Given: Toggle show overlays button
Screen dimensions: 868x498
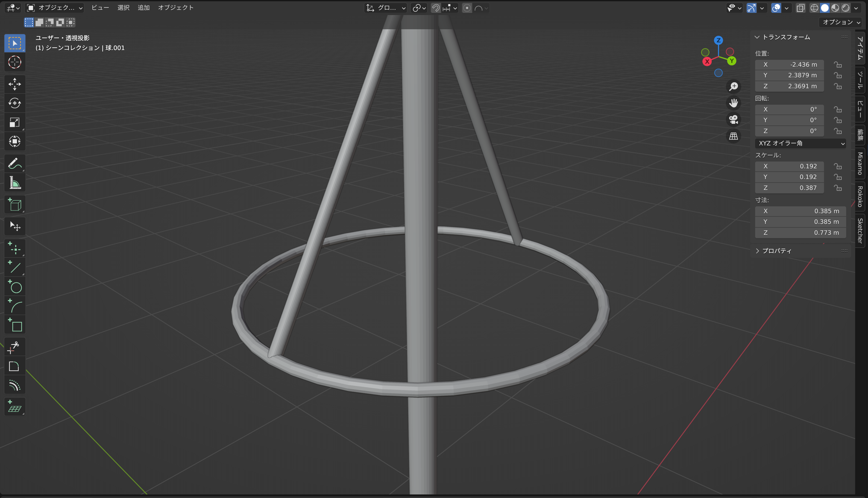Looking at the screenshot, I should click(776, 8).
